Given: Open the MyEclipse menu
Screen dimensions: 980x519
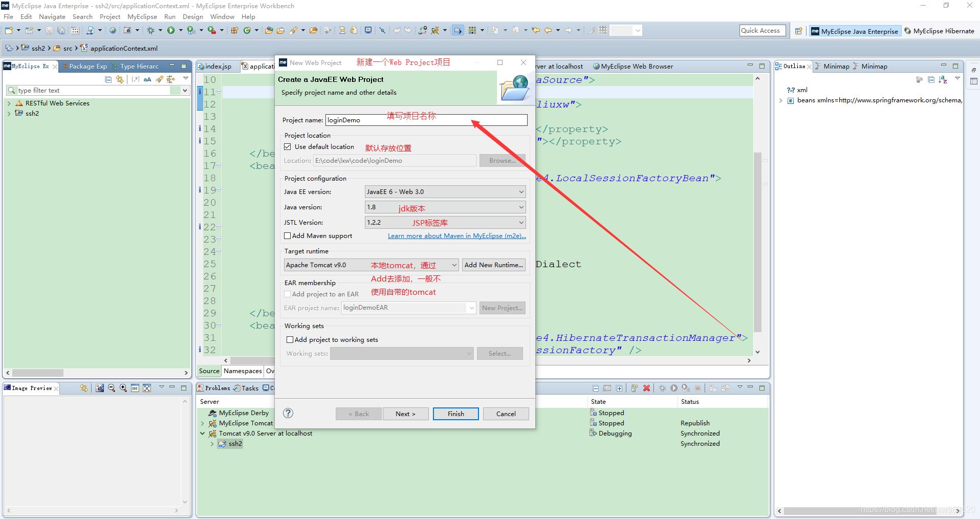Looking at the screenshot, I should pyautogui.click(x=142, y=16).
